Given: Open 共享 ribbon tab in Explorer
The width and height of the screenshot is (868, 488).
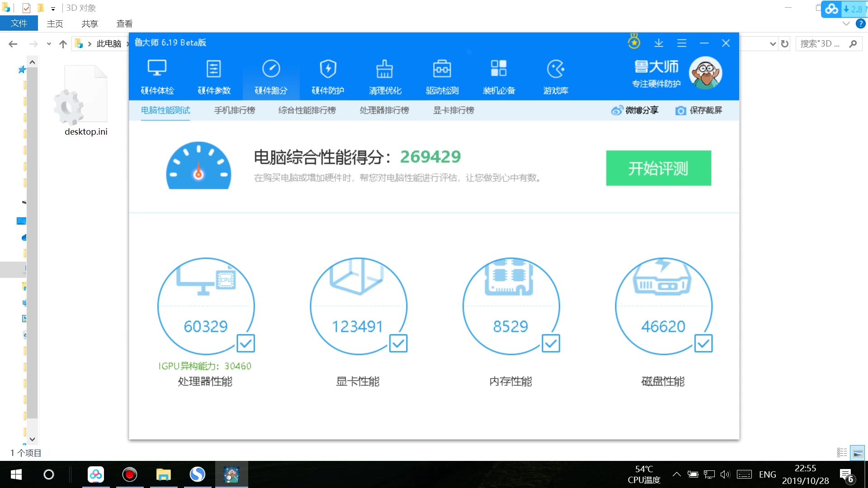Looking at the screenshot, I should tap(90, 23).
